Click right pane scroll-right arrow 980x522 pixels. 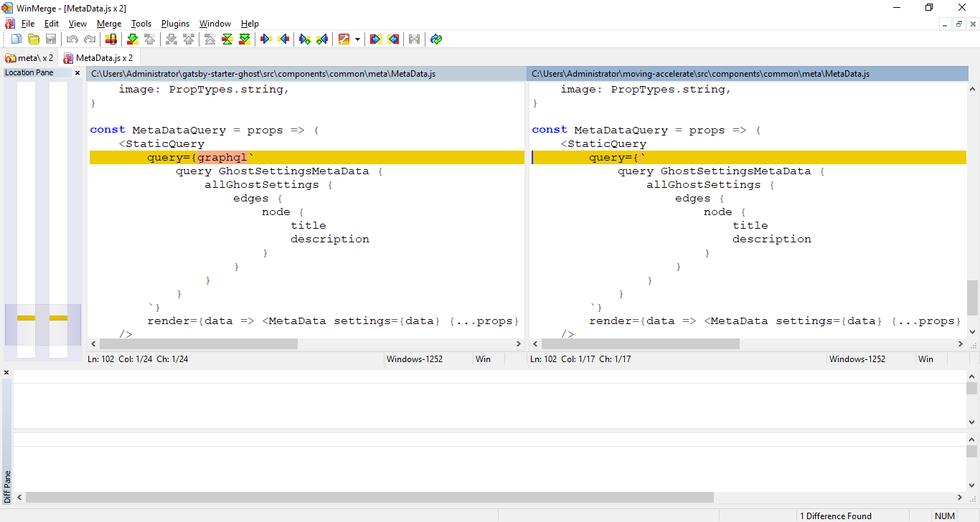coord(961,344)
